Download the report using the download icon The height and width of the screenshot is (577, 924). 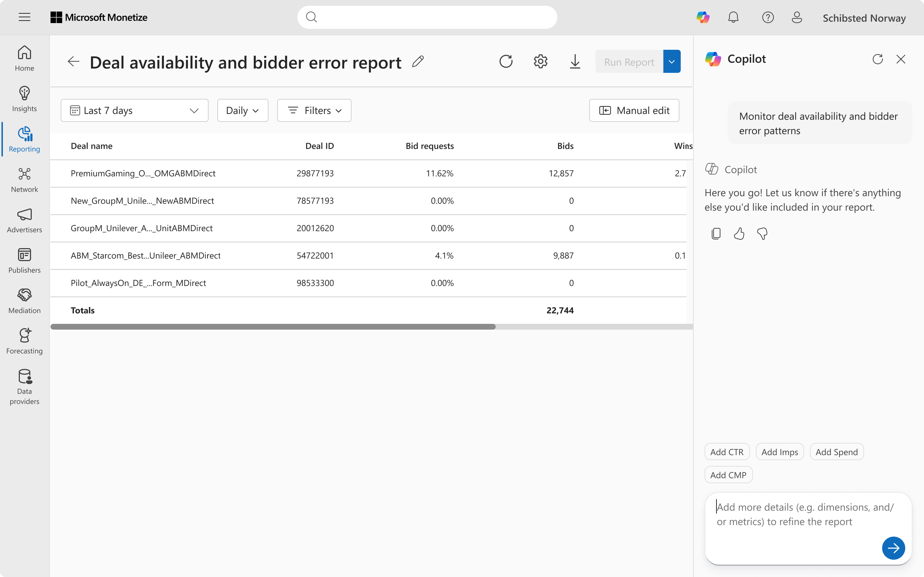(x=575, y=61)
